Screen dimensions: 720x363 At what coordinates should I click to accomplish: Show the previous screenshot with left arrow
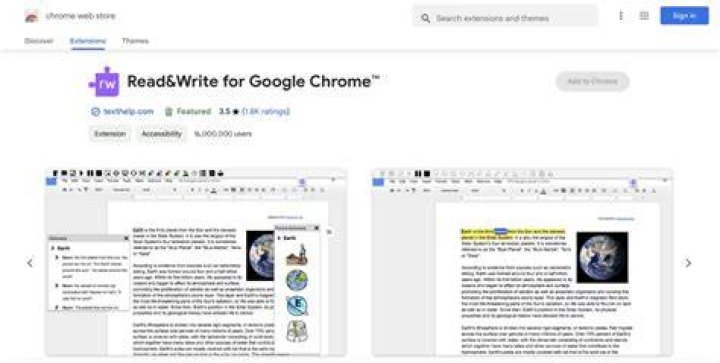[30, 263]
